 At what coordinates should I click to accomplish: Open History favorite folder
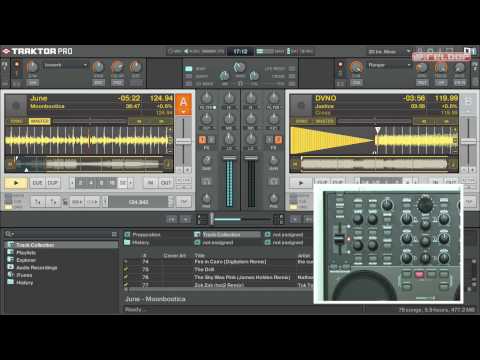click(x=137, y=243)
